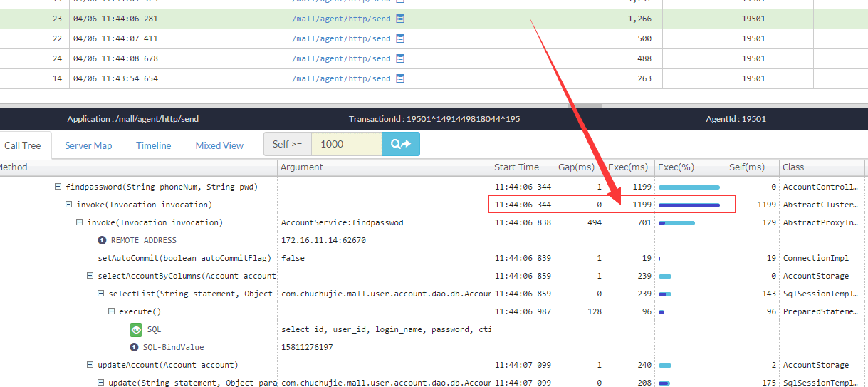Click the info icon beside SQL-BindValue
The image size is (868, 387).
click(x=133, y=347)
